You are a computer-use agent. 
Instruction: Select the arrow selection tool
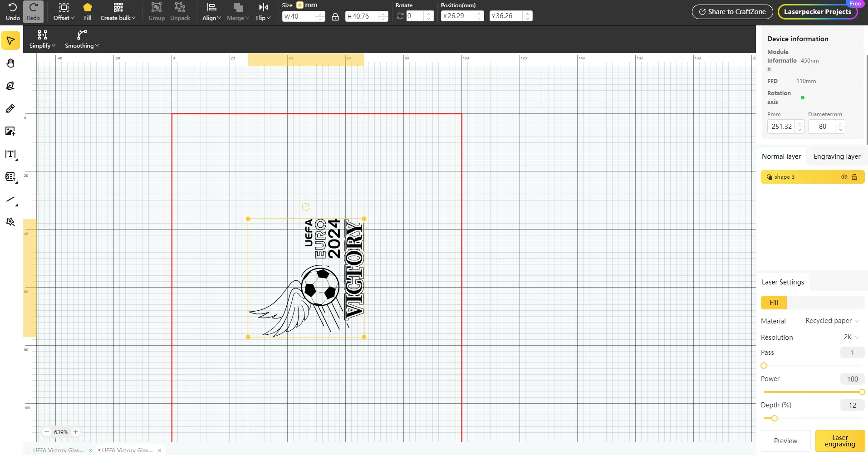pos(10,41)
